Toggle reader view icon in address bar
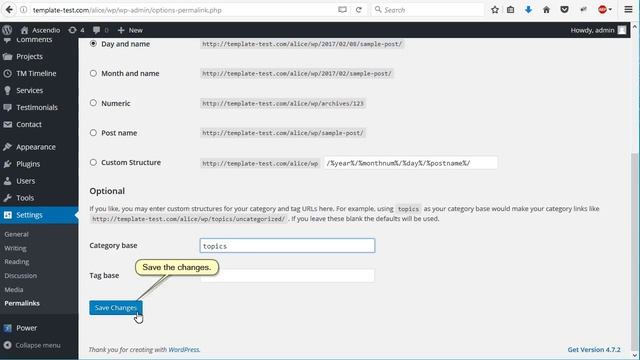This screenshot has width=640, height=360. 342,10
